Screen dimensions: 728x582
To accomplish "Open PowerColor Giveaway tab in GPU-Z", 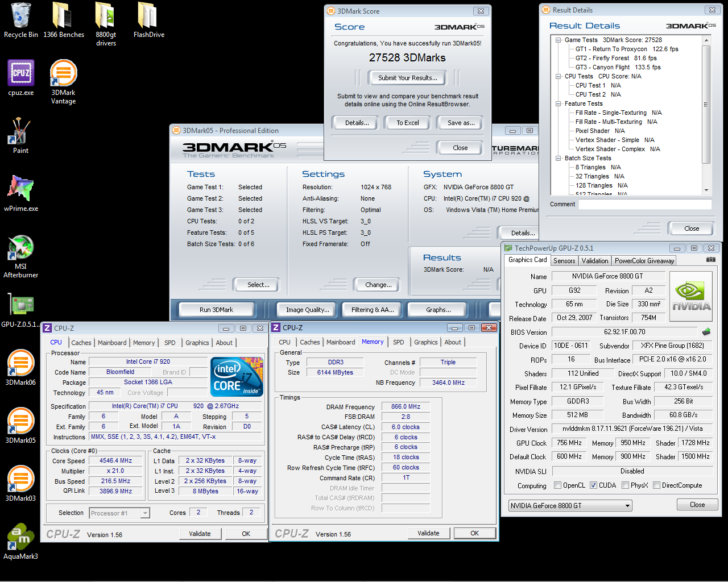I will point(644,261).
